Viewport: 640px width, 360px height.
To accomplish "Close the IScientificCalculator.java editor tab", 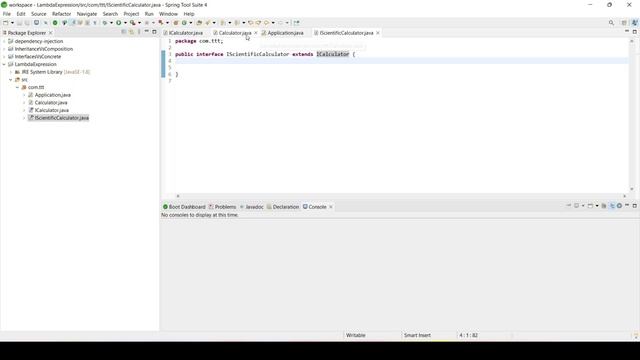I will click(x=378, y=33).
